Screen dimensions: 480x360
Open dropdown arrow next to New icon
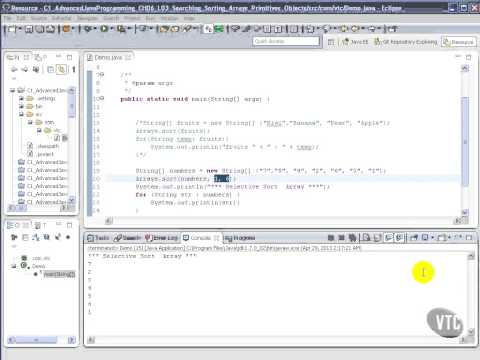[20, 29]
